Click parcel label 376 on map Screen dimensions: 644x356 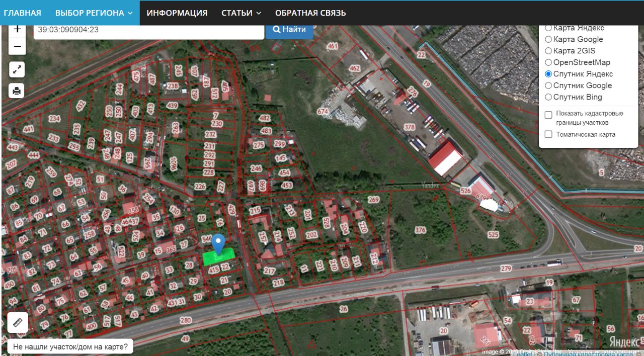point(421,230)
